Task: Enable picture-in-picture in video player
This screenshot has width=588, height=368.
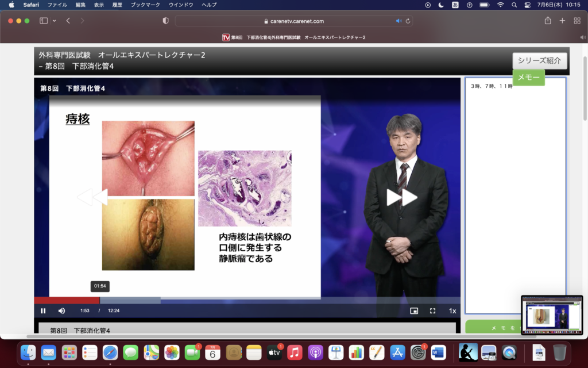Action: [x=414, y=311]
